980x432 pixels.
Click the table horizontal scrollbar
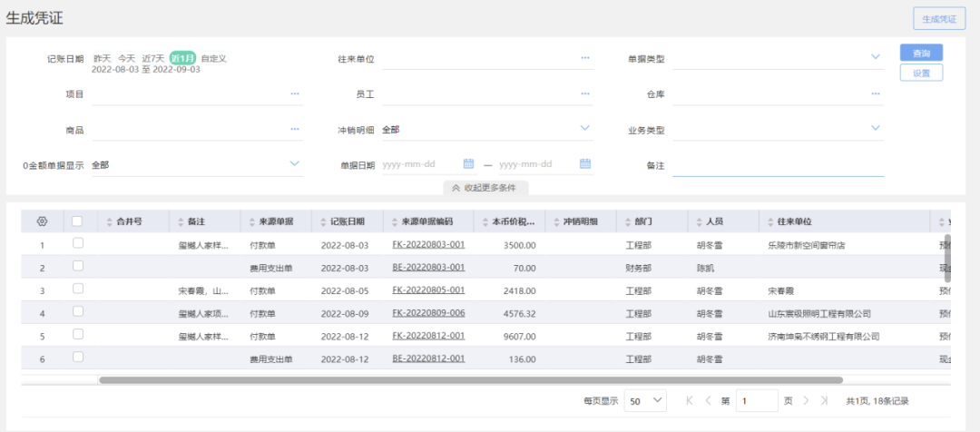[471, 379]
